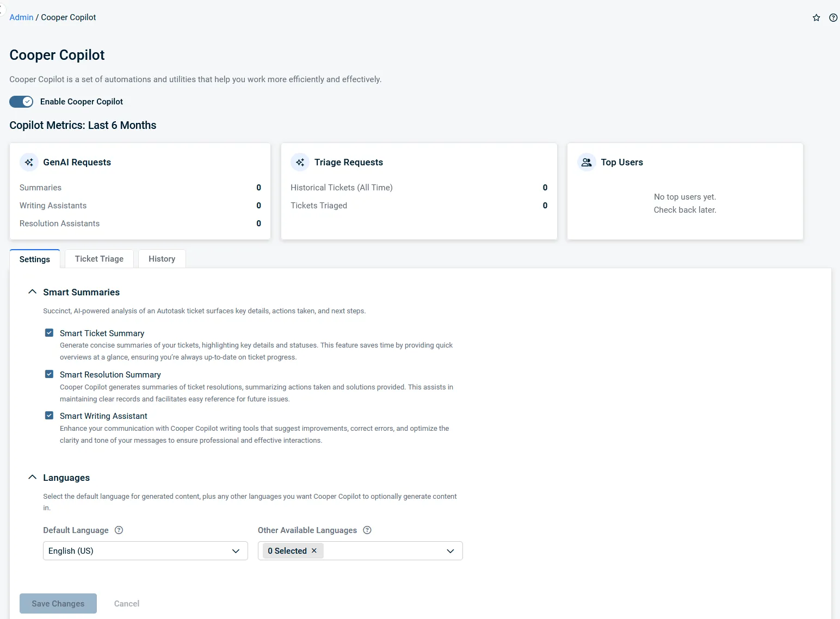Switch to the History tab
Screen dimensions: 840x619
(162, 259)
